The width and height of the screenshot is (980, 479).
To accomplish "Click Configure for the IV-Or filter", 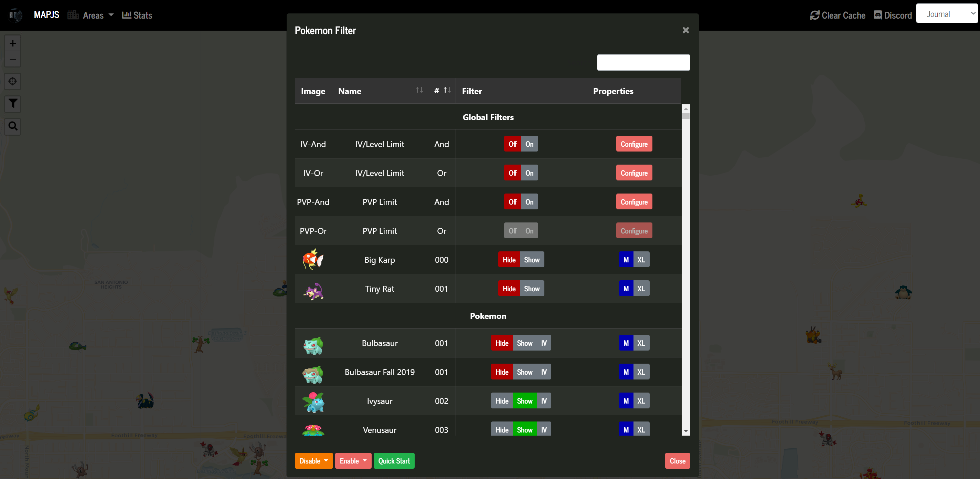I will pyautogui.click(x=634, y=173).
